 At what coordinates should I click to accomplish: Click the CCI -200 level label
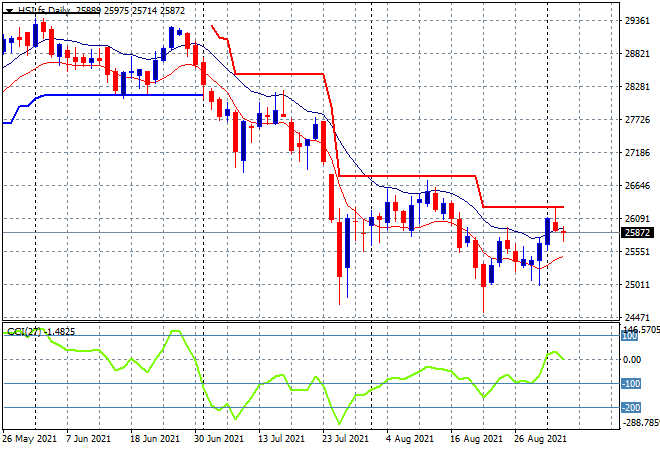coord(631,407)
